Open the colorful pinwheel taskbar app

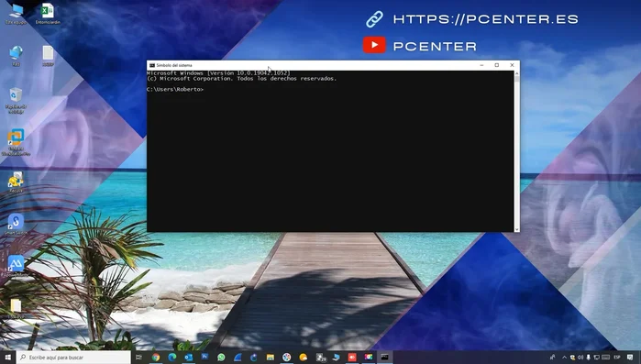coord(286,358)
